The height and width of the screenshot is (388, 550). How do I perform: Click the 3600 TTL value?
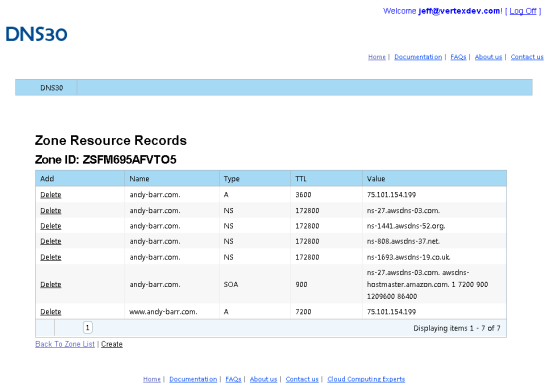[303, 195]
